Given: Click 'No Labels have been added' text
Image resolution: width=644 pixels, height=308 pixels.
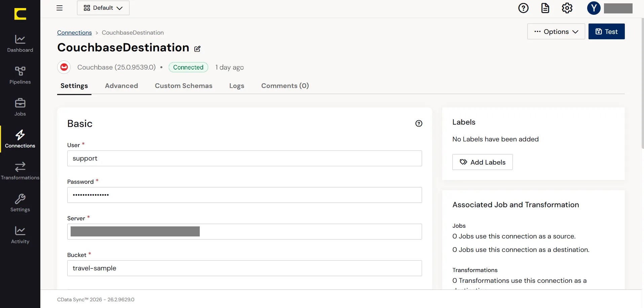Looking at the screenshot, I should 495,139.
